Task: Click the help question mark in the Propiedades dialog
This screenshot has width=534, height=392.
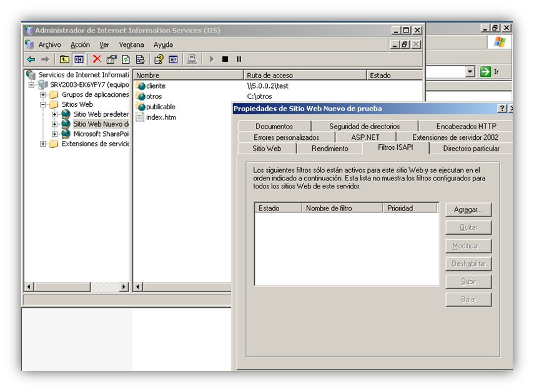Action: pos(502,109)
